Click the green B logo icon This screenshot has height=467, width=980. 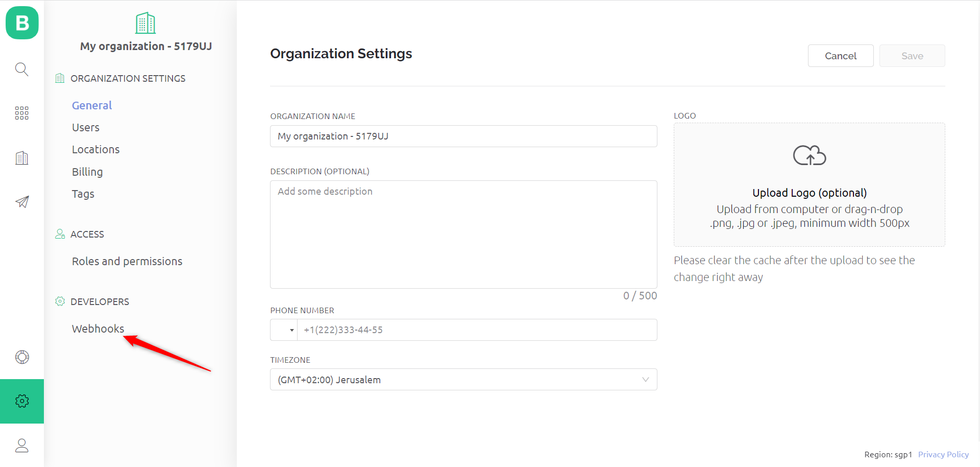coord(22,23)
